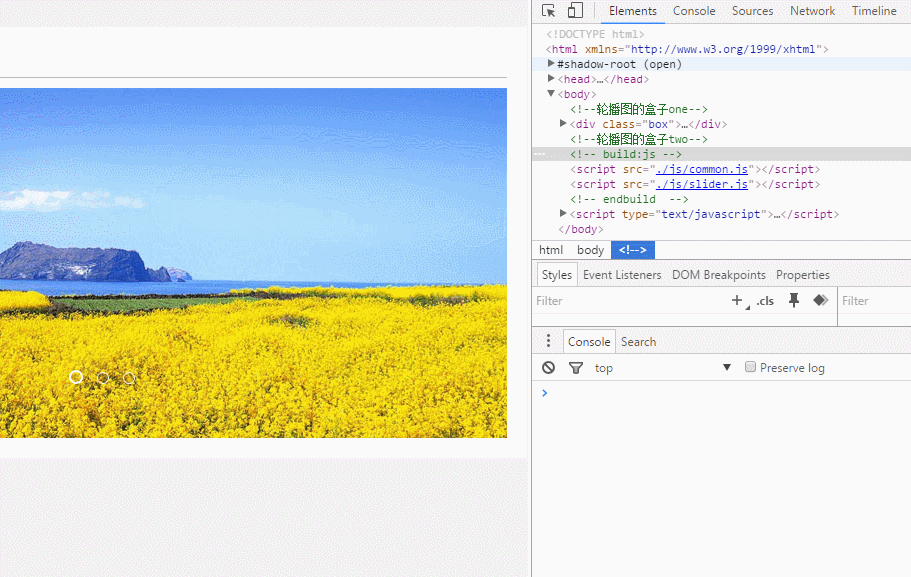Click the html breadcrumb
911x577 pixels.
click(551, 250)
